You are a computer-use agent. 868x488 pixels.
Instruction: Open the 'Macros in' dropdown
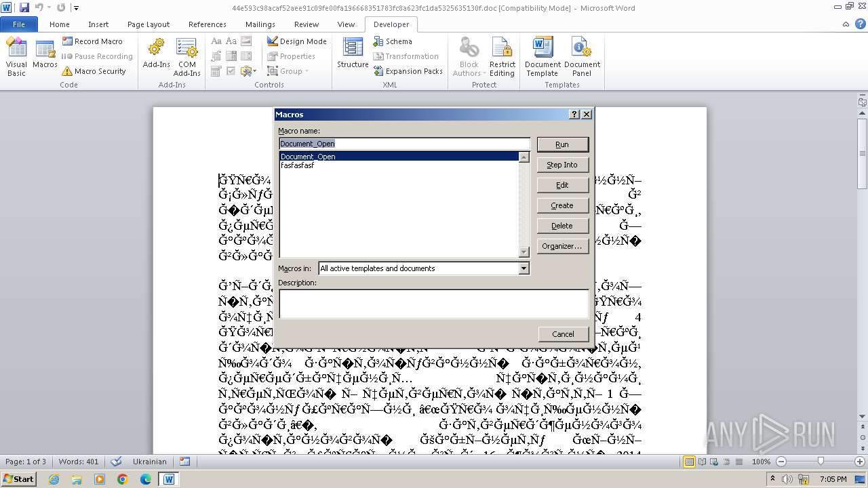524,268
